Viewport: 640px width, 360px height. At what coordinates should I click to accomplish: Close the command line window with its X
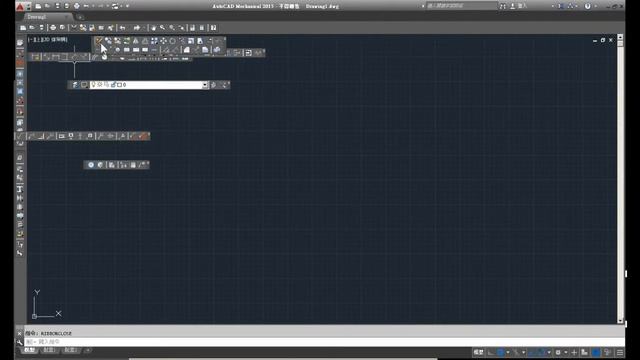pos(20,333)
